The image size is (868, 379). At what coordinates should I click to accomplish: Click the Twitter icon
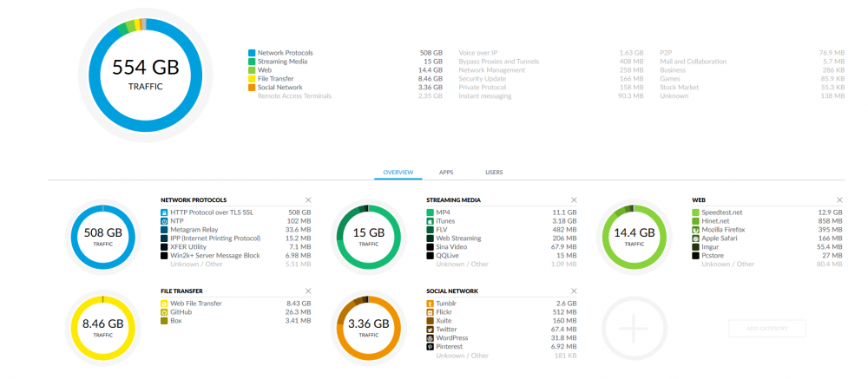pyautogui.click(x=430, y=330)
